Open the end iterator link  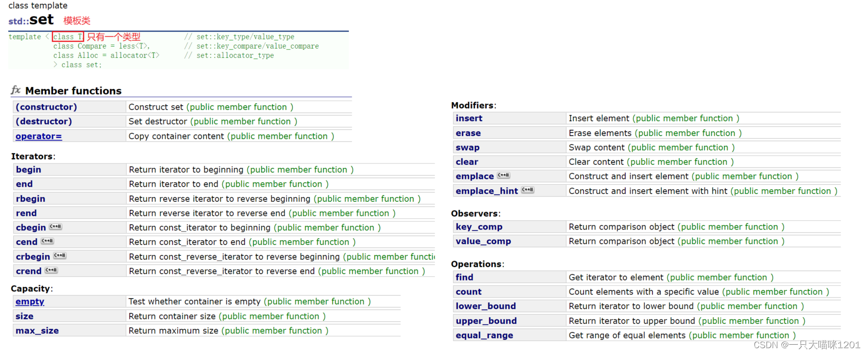click(24, 184)
